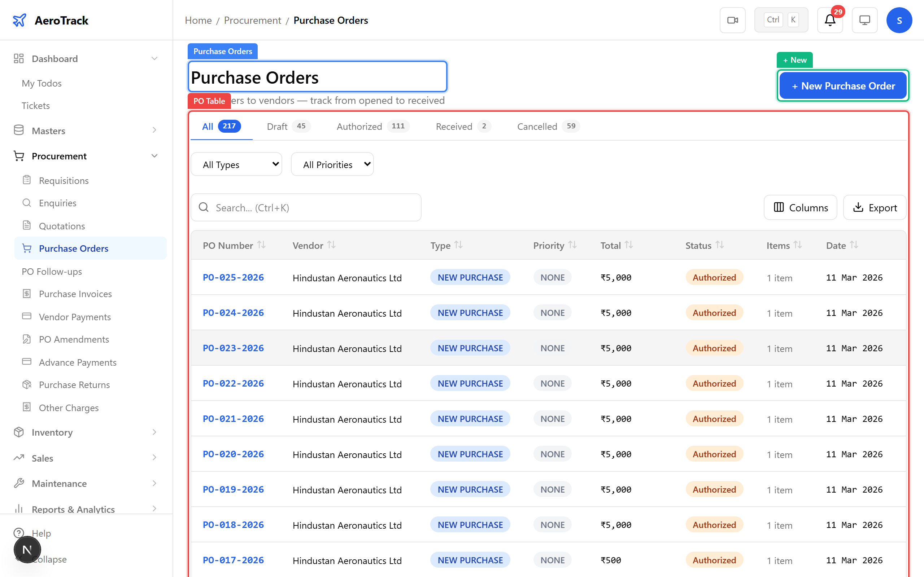Click the Vendor Payments icon
The width and height of the screenshot is (924, 577).
point(27,317)
